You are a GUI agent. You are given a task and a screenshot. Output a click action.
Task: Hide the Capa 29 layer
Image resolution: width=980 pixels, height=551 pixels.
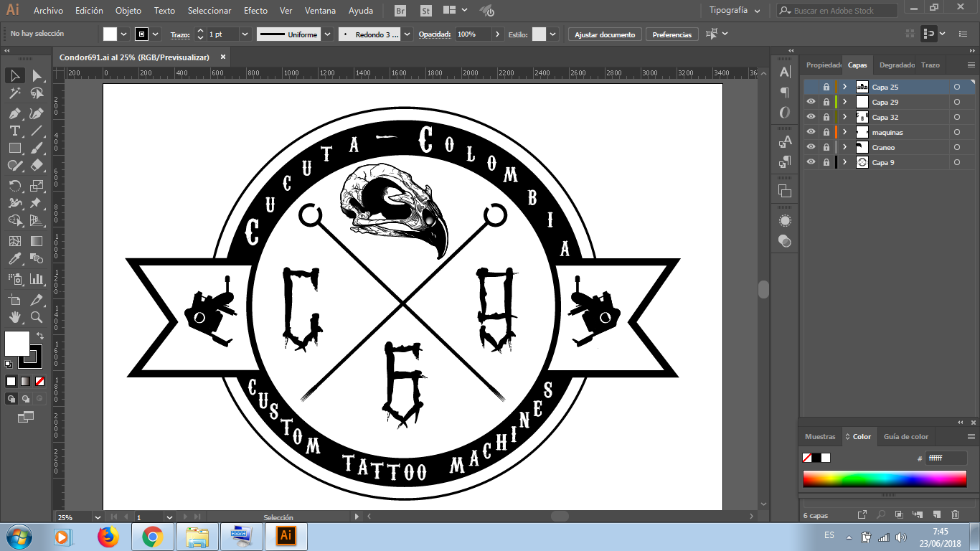click(811, 102)
